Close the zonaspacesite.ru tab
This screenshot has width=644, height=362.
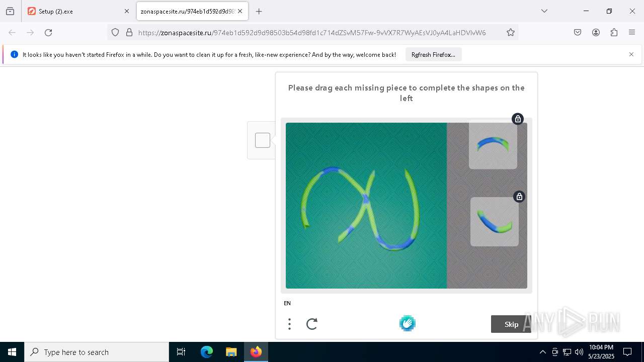240,11
